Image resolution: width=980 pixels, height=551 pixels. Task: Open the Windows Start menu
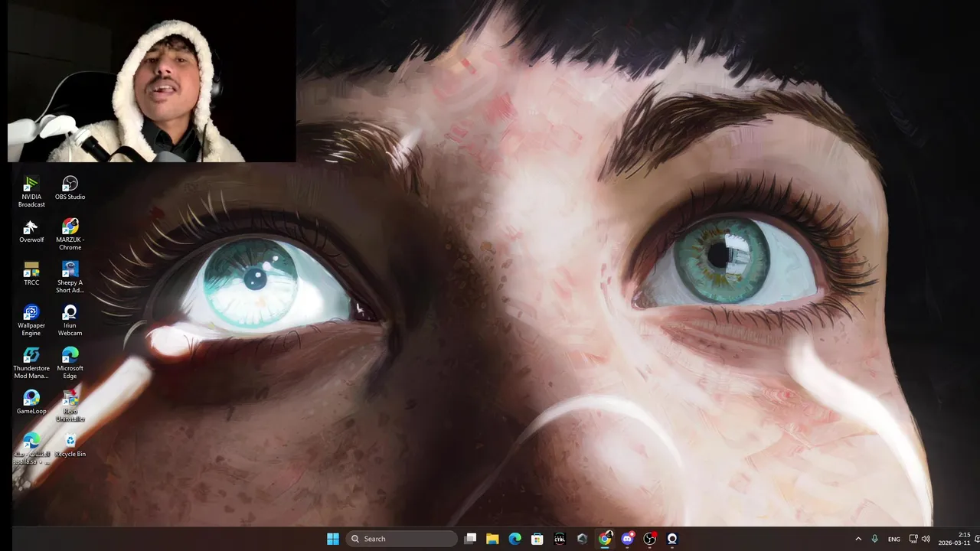click(333, 539)
